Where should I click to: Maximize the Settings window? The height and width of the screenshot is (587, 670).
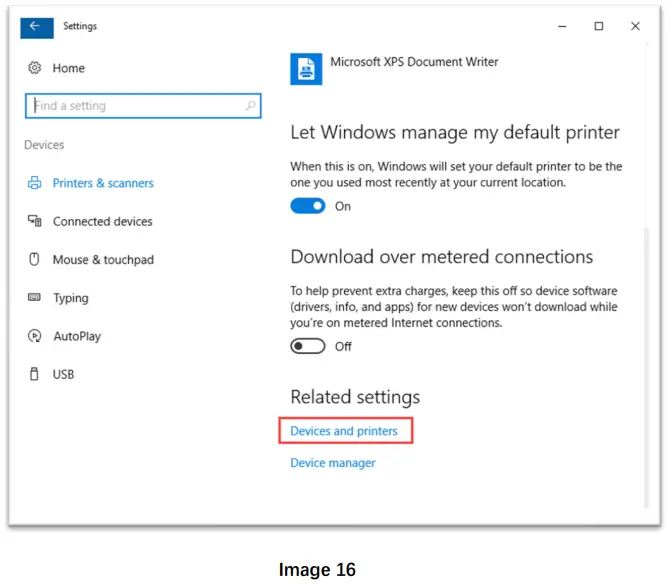pyautogui.click(x=599, y=26)
